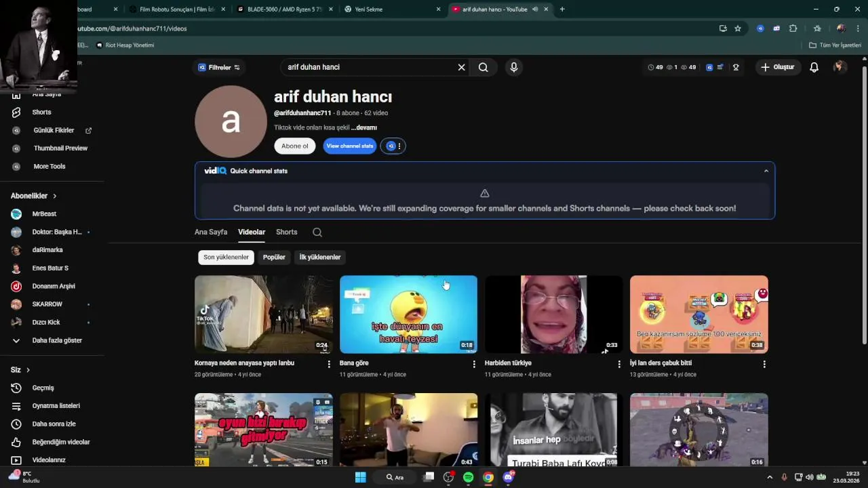Open Windows Start menu
The image size is (868, 488).
[x=361, y=477]
